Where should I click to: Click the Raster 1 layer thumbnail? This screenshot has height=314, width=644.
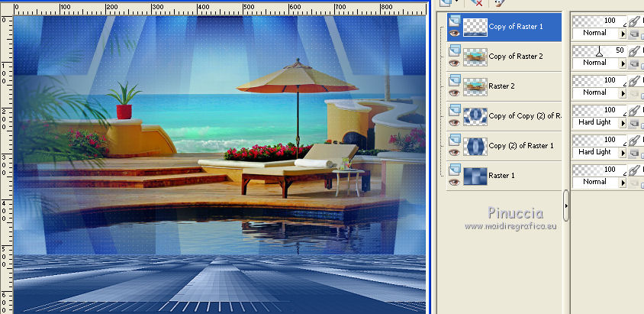(x=475, y=176)
